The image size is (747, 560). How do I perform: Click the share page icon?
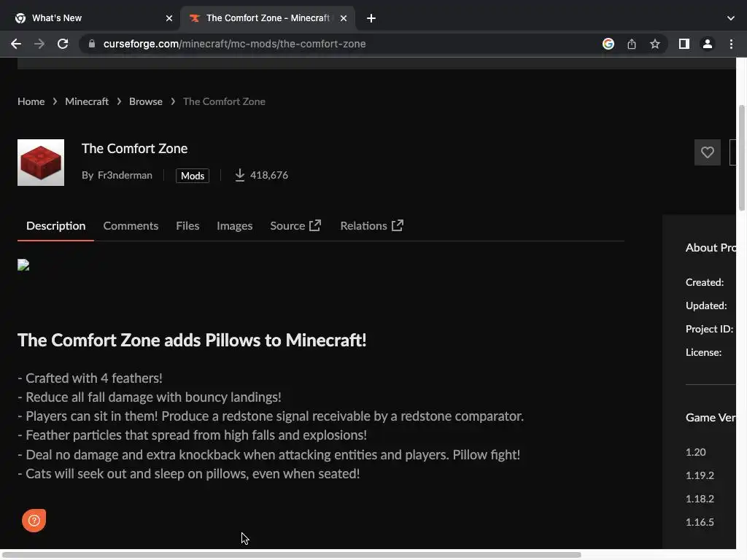pos(632,44)
